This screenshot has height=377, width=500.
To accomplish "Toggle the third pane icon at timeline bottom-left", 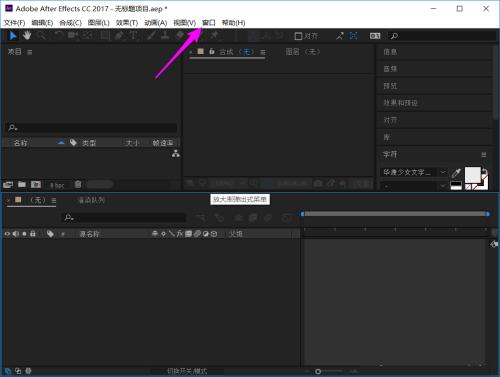I will click(x=28, y=371).
